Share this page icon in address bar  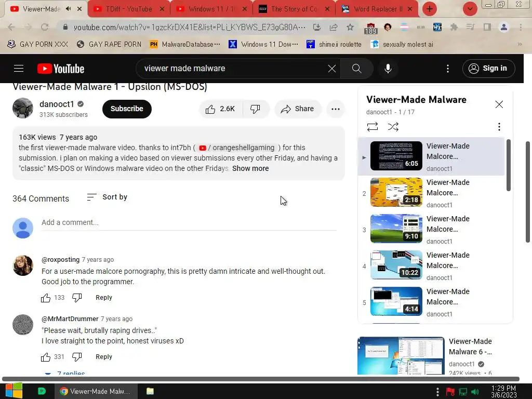pyautogui.click(x=334, y=27)
